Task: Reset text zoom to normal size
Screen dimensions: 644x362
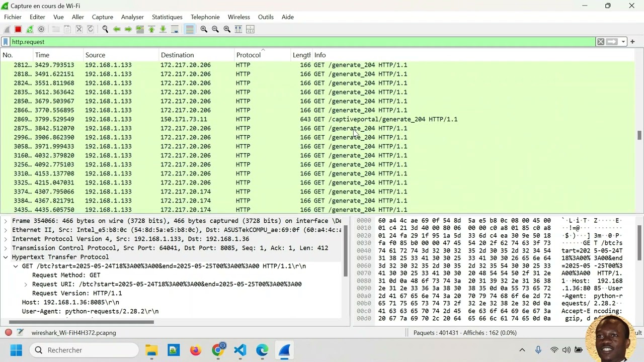Action: pos(227,29)
